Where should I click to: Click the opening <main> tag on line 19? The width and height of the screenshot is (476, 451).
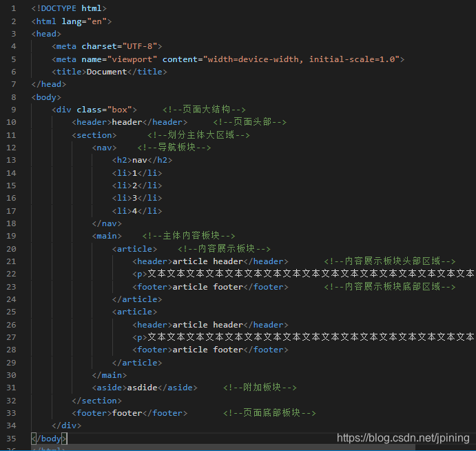[x=107, y=236]
